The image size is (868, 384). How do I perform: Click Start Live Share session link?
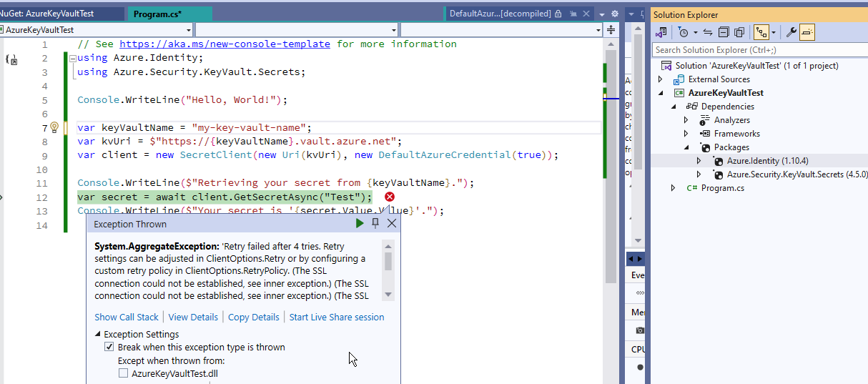(337, 317)
